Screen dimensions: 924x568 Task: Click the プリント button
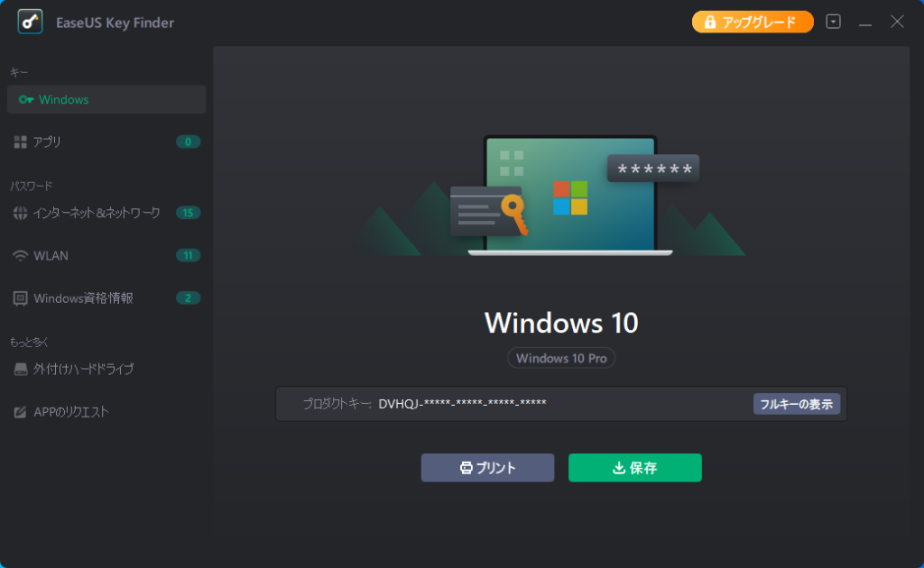point(487,468)
